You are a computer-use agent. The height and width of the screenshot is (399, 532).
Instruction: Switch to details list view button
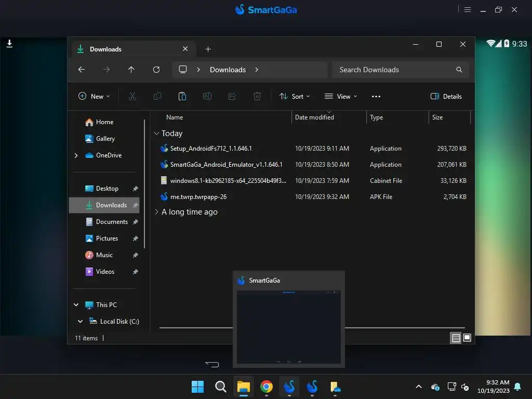tap(456, 338)
